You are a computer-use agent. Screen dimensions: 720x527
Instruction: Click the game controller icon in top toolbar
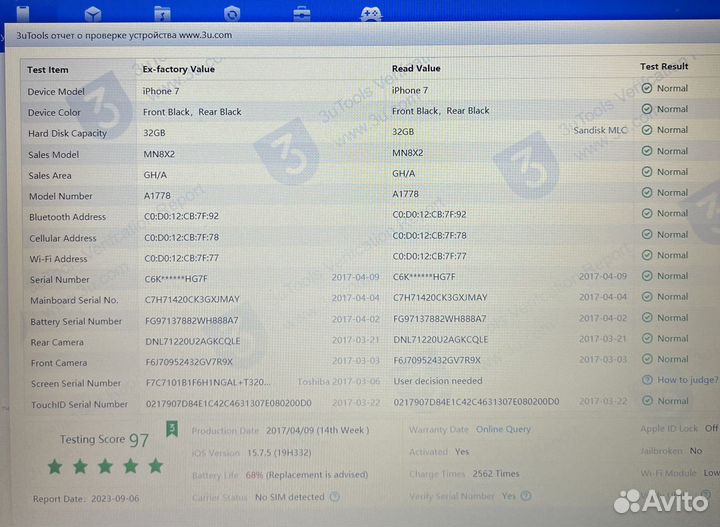pyautogui.click(x=370, y=13)
